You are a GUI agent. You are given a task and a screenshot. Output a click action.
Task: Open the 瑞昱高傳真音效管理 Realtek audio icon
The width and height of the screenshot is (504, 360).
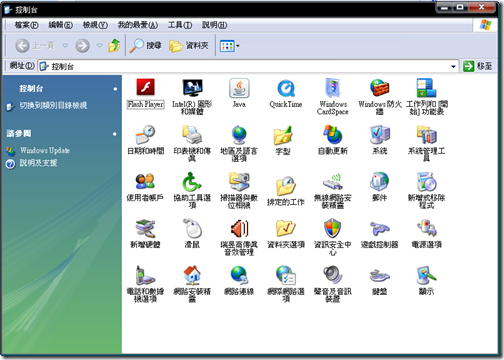pos(239,229)
